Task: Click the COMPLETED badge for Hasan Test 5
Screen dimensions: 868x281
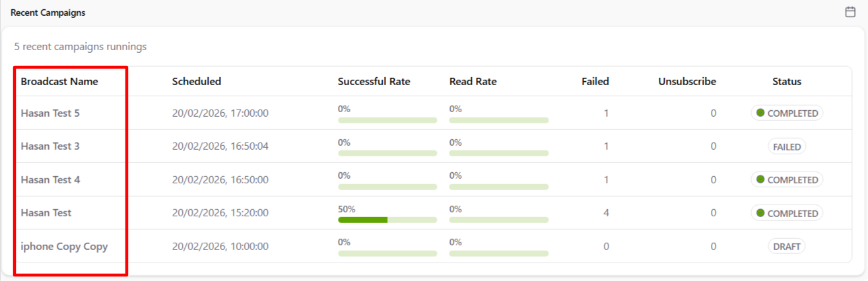Action: click(787, 113)
